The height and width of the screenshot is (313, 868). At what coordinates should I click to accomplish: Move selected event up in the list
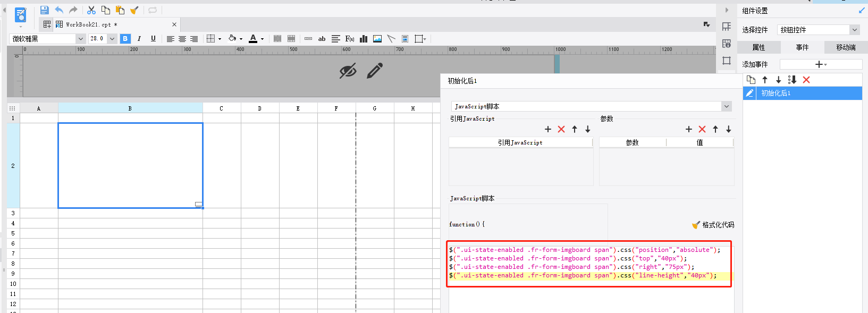(x=765, y=80)
